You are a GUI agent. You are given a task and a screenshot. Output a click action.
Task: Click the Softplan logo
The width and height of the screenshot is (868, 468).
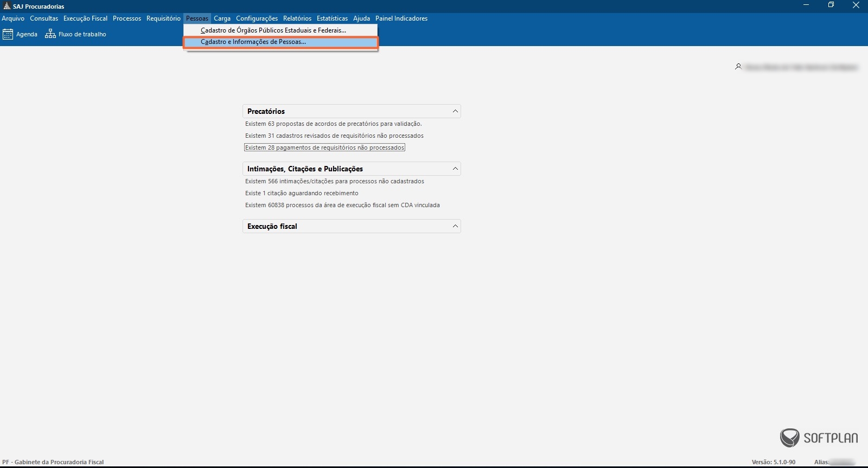(x=819, y=438)
